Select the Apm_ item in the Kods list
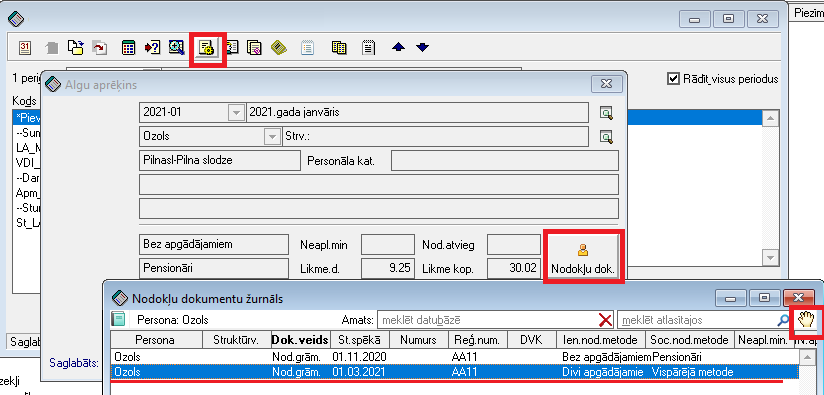This screenshot has width=824, height=395. click(28, 192)
